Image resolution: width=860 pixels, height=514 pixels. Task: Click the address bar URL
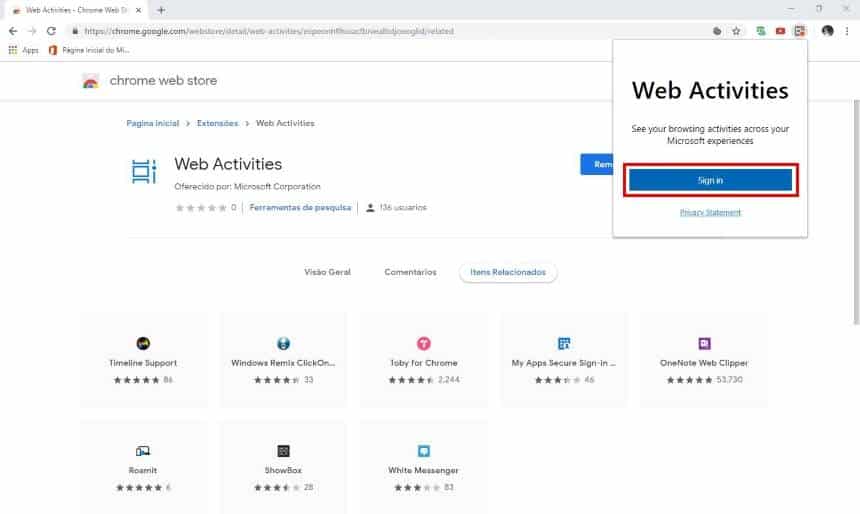coord(269,31)
